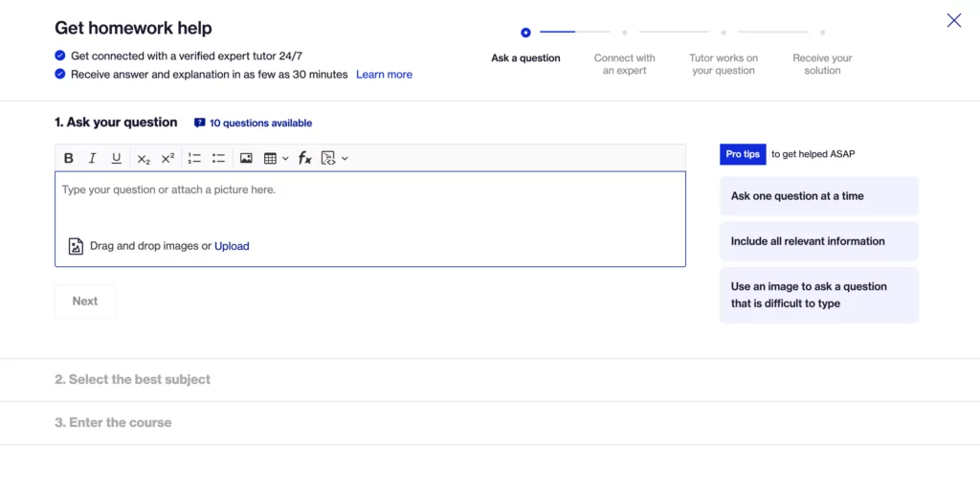
Task: Insert a bulleted list
Action: (218, 158)
